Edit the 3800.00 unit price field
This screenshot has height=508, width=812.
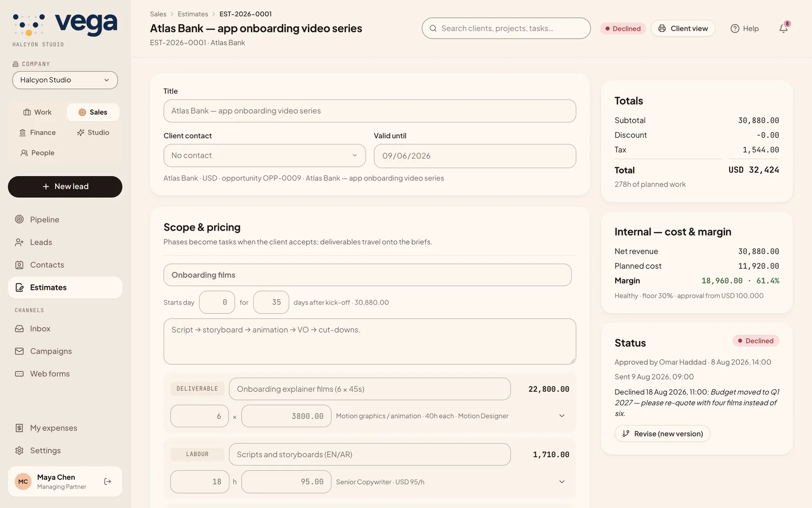click(x=286, y=416)
